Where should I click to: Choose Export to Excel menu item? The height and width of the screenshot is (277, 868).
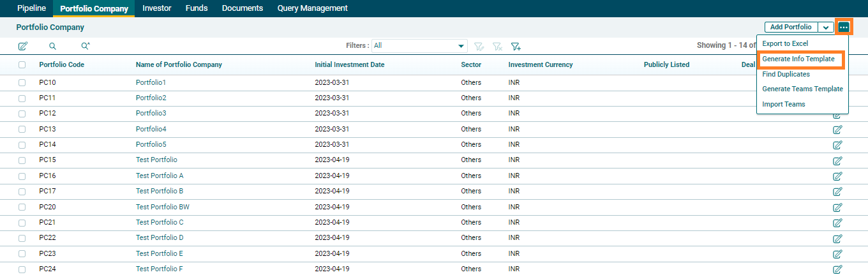click(x=785, y=43)
